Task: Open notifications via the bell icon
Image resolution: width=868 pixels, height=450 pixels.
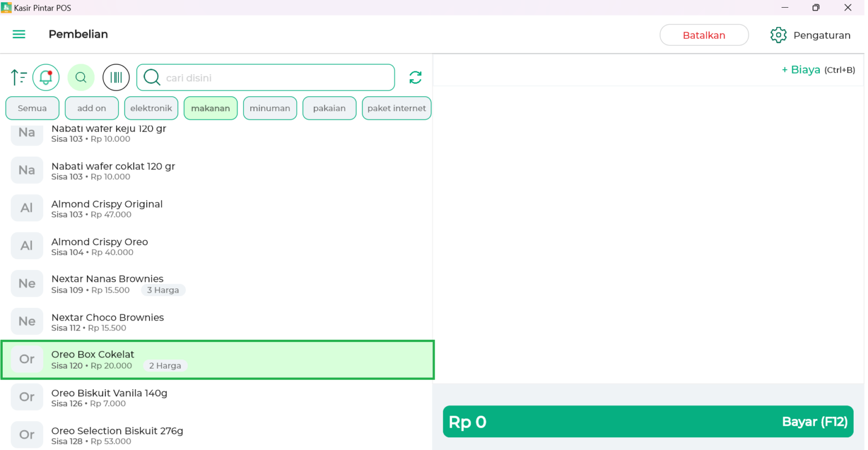Action: click(x=45, y=77)
